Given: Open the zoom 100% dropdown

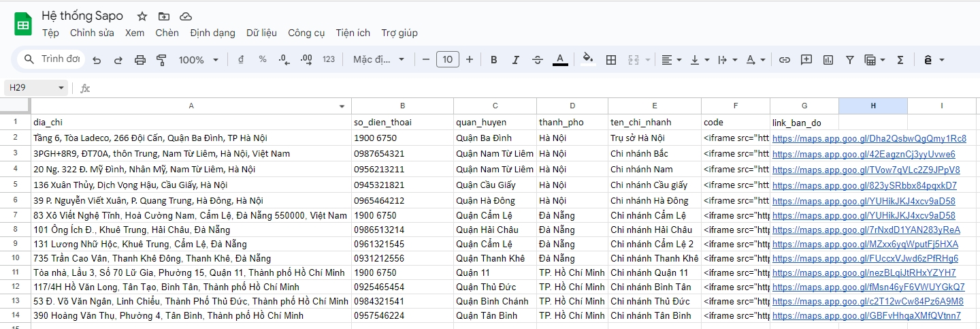Looking at the screenshot, I should coord(199,60).
